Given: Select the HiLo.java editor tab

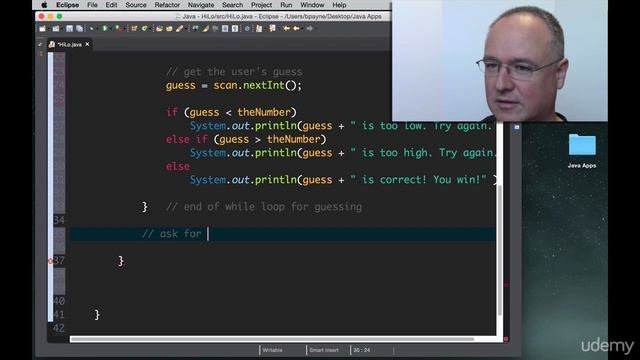Looking at the screenshot, I should coord(69,44).
